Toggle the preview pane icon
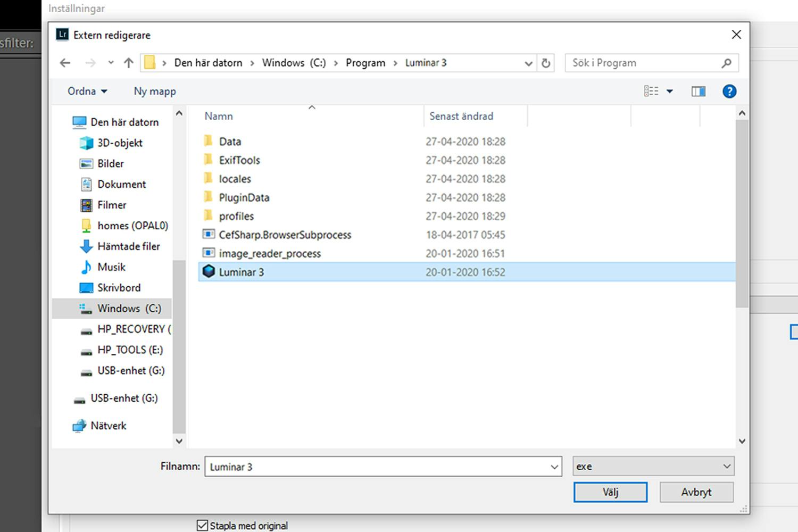 (x=699, y=92)
